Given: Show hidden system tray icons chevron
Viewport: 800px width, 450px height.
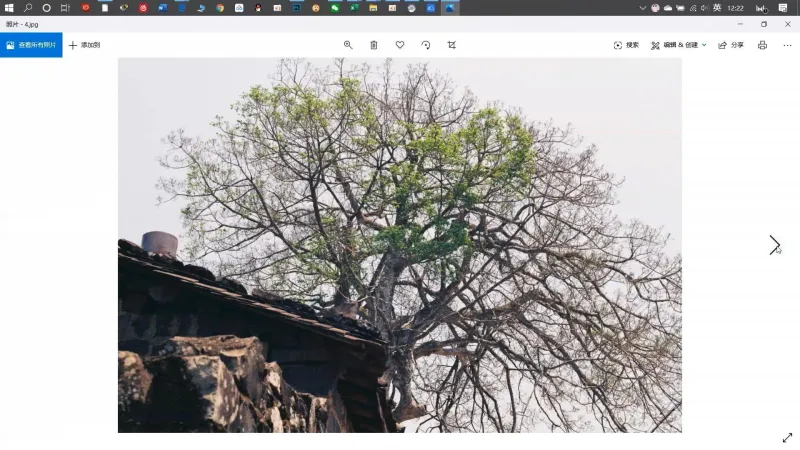Looking at the screenshot, I should 642,8.
